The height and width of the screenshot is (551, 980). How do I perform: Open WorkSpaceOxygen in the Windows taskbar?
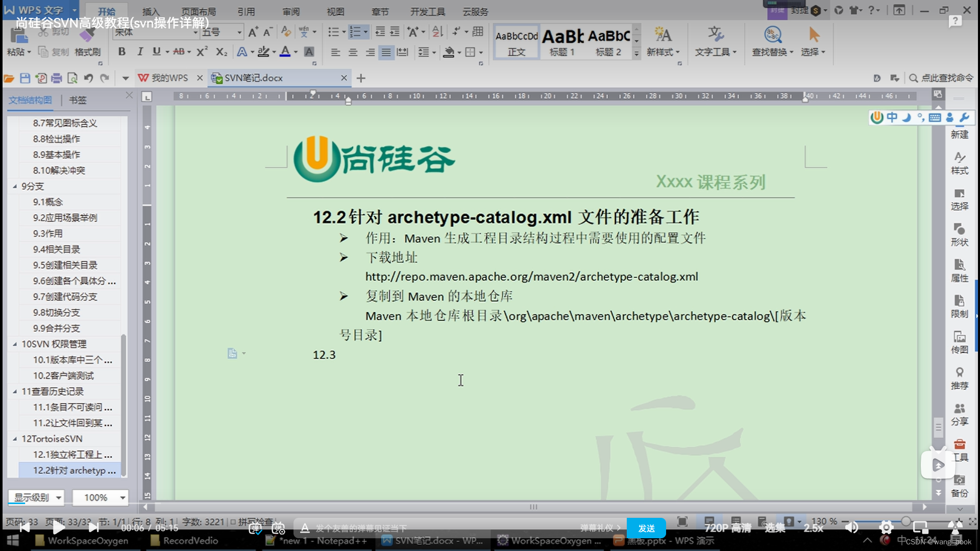[82, 541]
